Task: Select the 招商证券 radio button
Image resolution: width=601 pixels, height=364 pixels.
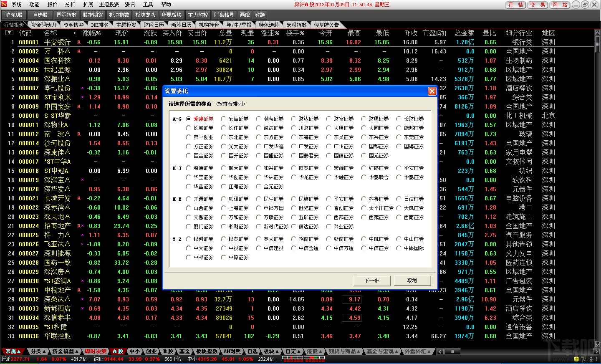Action: (x=293, y=239)
